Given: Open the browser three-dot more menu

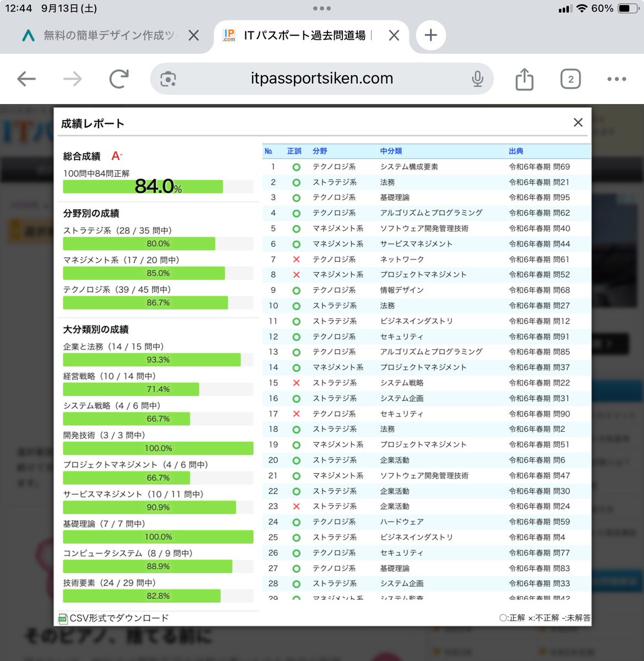Looking at the screenshot, I should click(616, 79).
